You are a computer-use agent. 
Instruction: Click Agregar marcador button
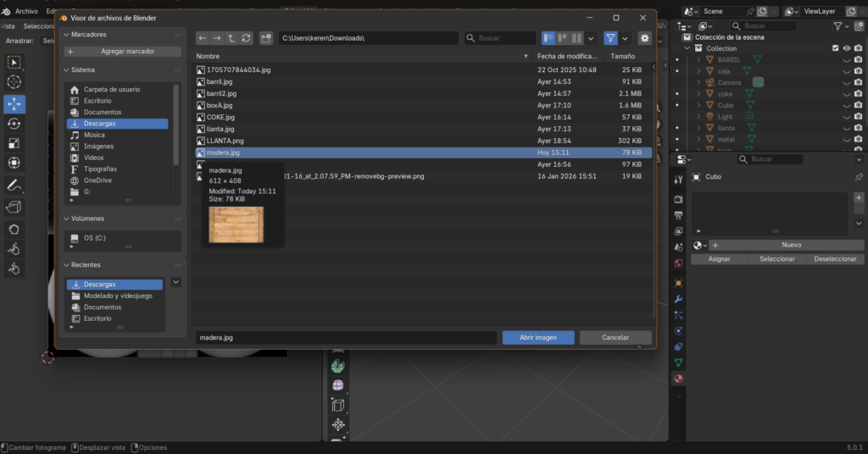[122, 52]
